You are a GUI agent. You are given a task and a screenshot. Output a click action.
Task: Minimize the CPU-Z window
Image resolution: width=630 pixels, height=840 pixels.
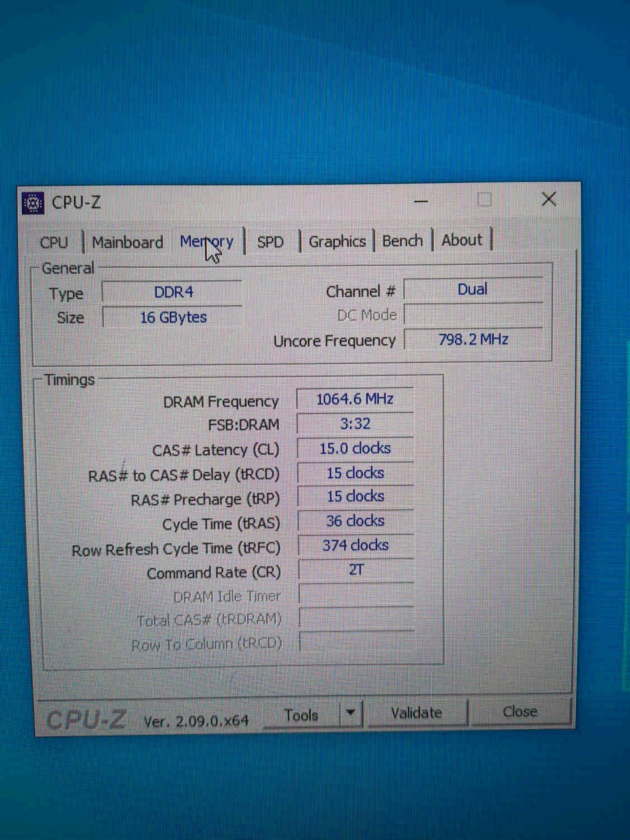[x=421, y=201]
